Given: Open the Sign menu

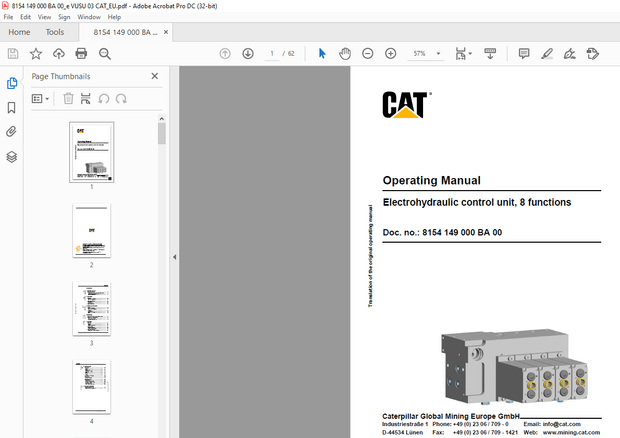Looking at the screenshot, I should pyautogui.click(x=64, y=17).
